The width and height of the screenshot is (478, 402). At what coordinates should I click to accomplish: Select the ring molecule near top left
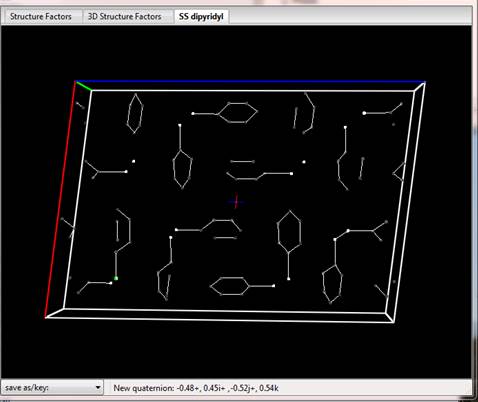tap(135, 113)
